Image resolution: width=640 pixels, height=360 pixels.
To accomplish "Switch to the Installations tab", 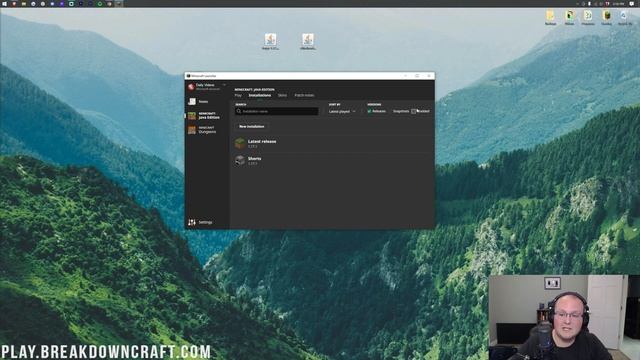I will [x=260, y=95].
